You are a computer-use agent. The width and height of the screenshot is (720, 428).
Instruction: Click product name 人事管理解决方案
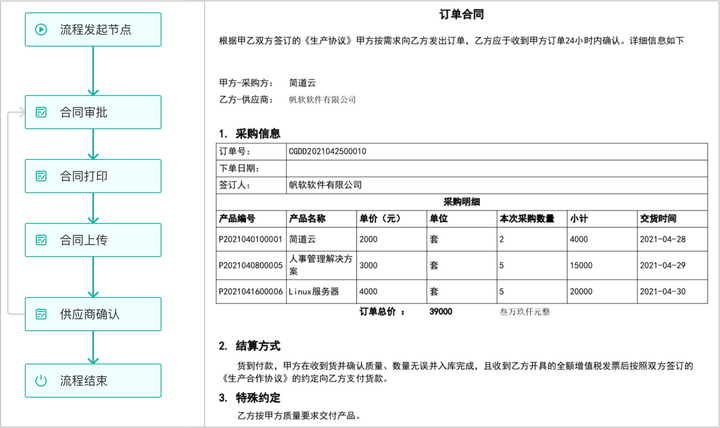coord(321,265)
